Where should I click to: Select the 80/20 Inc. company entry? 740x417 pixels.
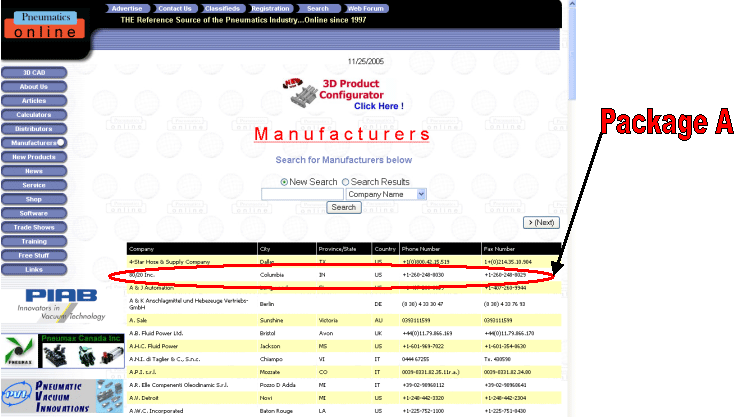click(x=142, y=275)
